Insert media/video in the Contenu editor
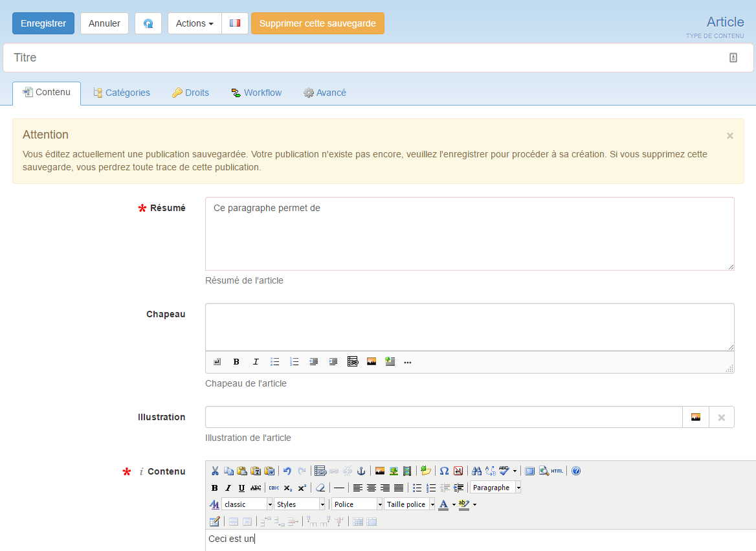 [x=407, y=471]
